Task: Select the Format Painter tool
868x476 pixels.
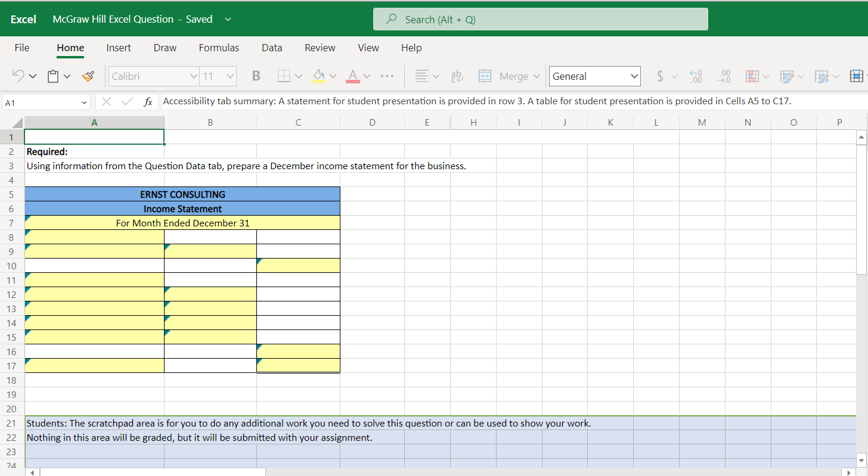Action: [88, 76]
